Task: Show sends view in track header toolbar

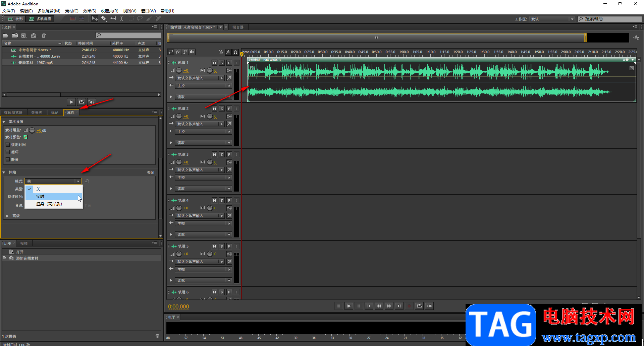Action: point(185,52)
